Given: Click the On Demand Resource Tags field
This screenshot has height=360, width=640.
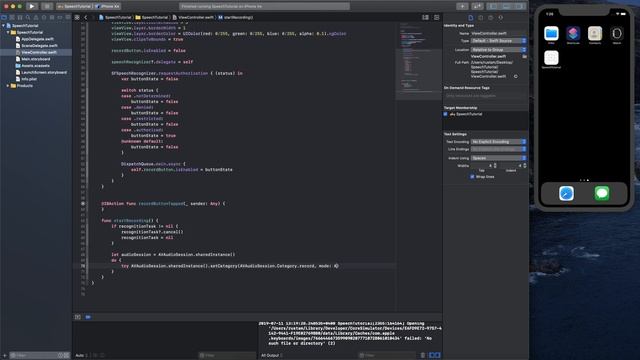Looking at the screenshot, I should tap(485, 96).
